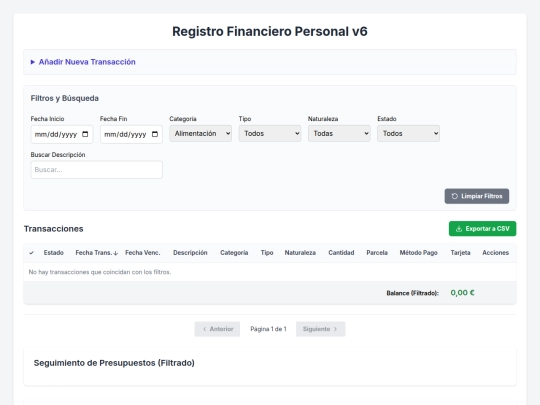Click the reset icon on Limpiar Filtros
The height and width of the screenshot is (405, 540).
(455, 196)
